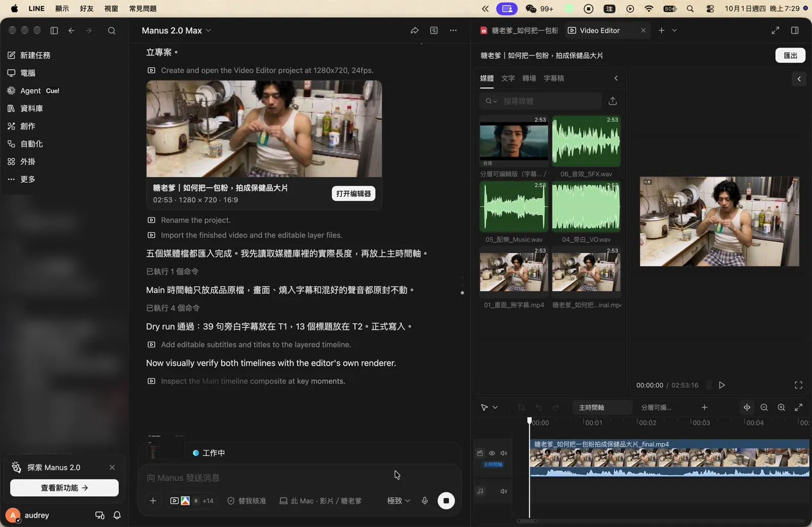Toggle the left sidebar panel icon
812x527 pixels.
tap(54, 30)
